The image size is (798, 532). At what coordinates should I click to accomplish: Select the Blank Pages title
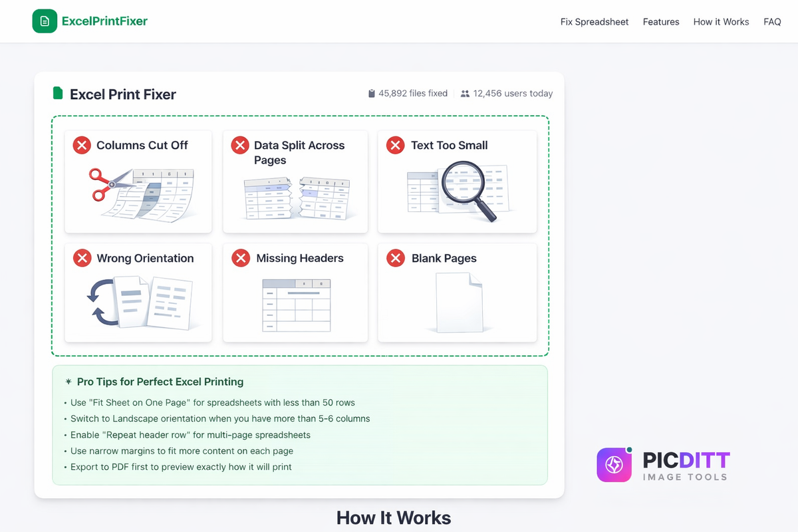tap(444, 258)
